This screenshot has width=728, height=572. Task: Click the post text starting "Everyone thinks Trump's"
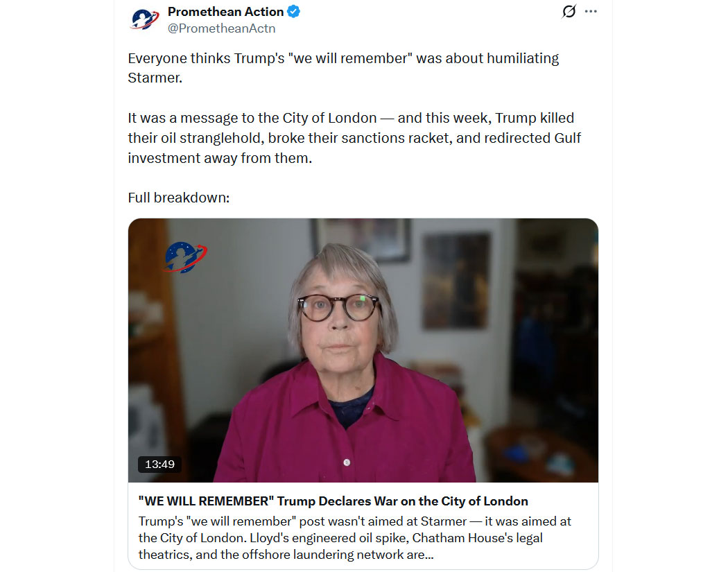point(343,68)
